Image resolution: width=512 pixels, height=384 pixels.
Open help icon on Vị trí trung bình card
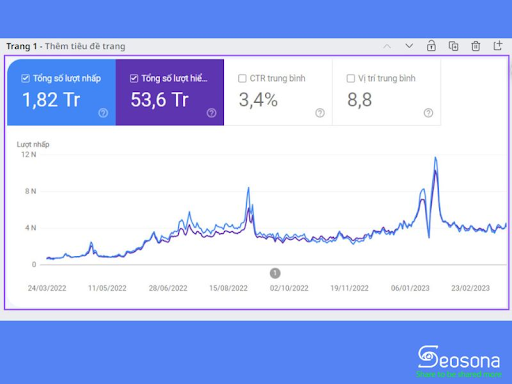coord(428,113)
